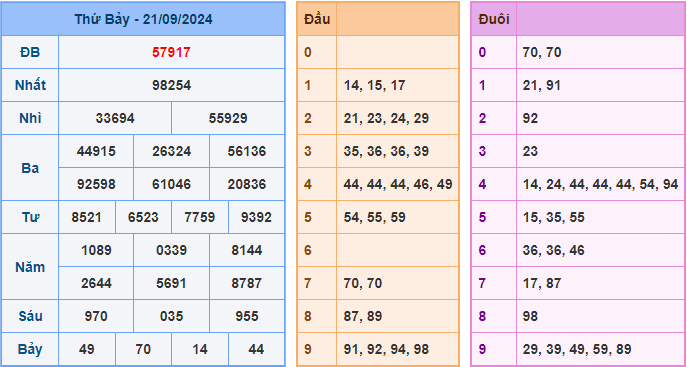Screen dimensions: 687x367
Task: Select Năm prize number 8787
Action: pos(247,283)
